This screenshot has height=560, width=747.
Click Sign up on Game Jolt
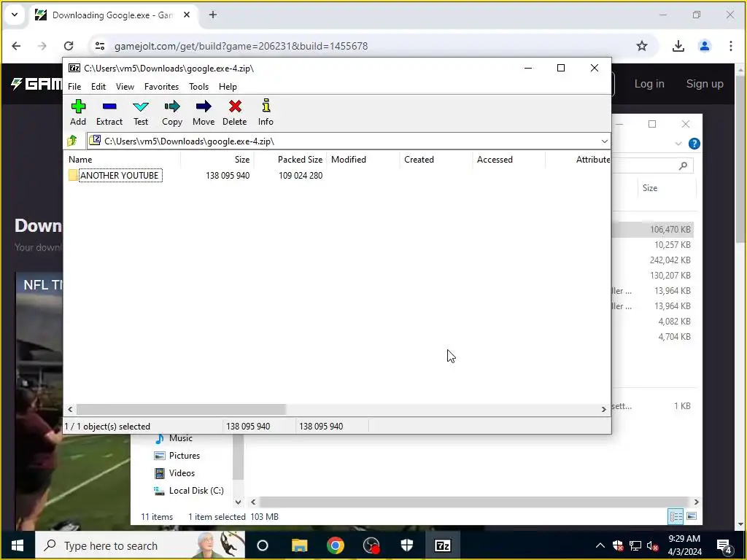click(x=704, y=84)
